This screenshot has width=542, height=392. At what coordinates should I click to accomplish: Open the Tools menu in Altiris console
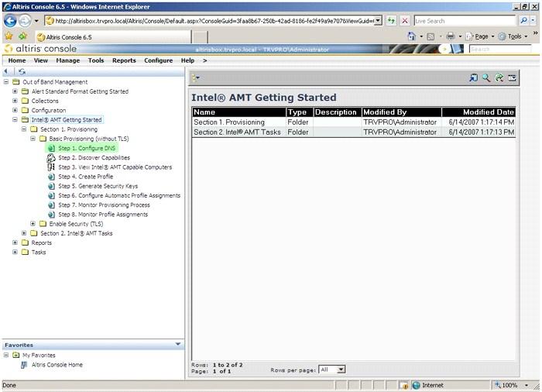[96, 60]
